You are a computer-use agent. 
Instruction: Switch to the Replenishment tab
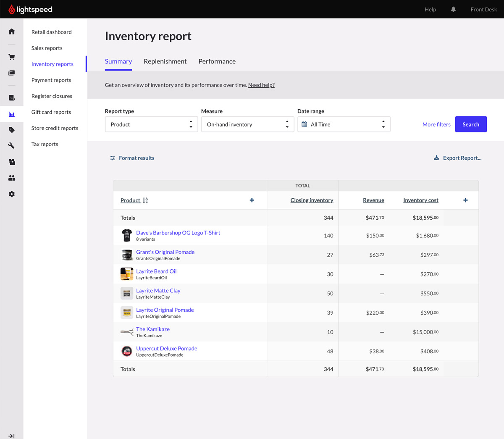(165, 61)
